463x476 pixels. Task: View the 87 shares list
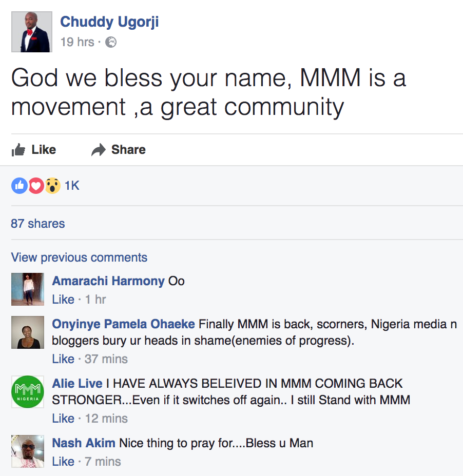[37, 224]
